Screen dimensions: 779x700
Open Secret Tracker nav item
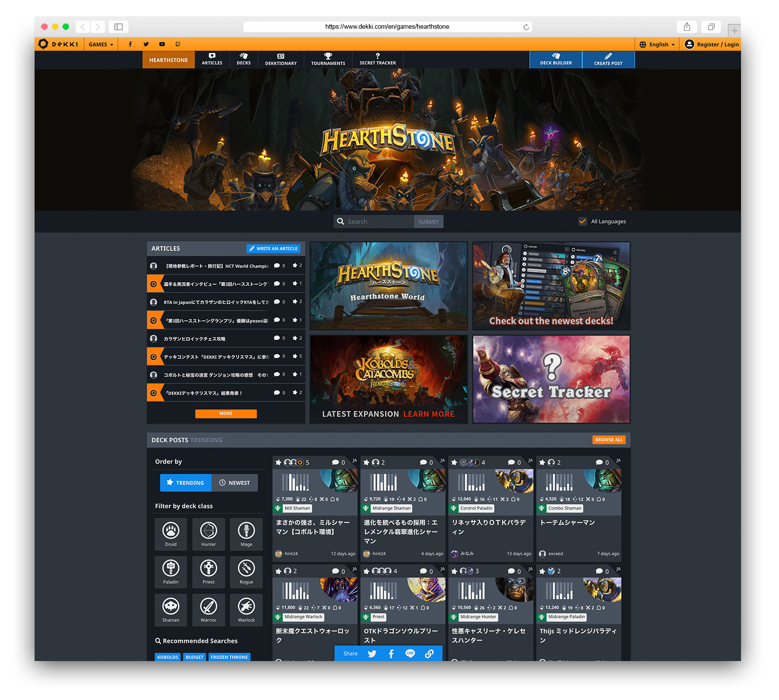(378, 60)
